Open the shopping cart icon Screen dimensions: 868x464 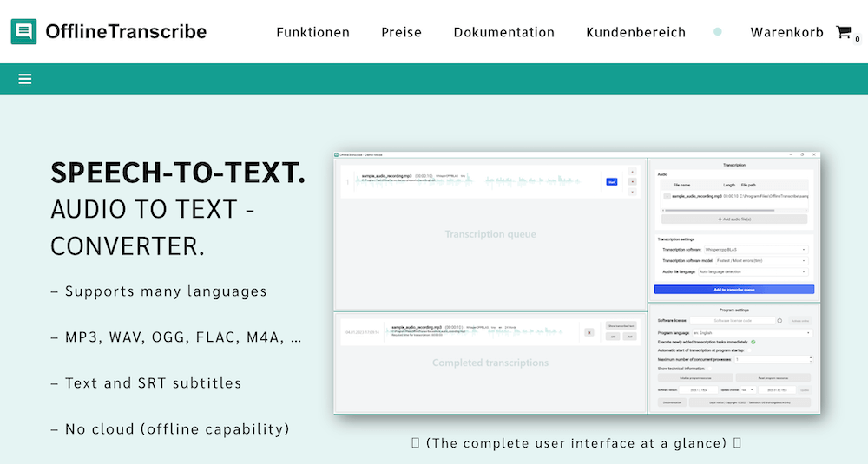844,32
